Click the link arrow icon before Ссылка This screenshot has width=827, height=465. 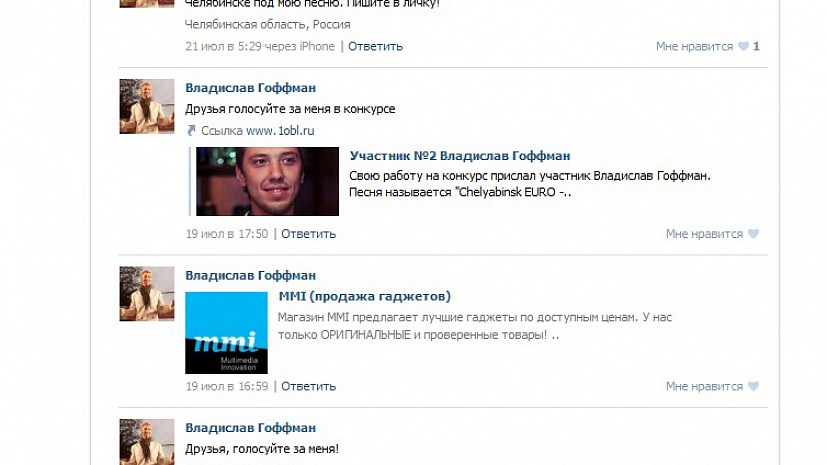[191, 130]
